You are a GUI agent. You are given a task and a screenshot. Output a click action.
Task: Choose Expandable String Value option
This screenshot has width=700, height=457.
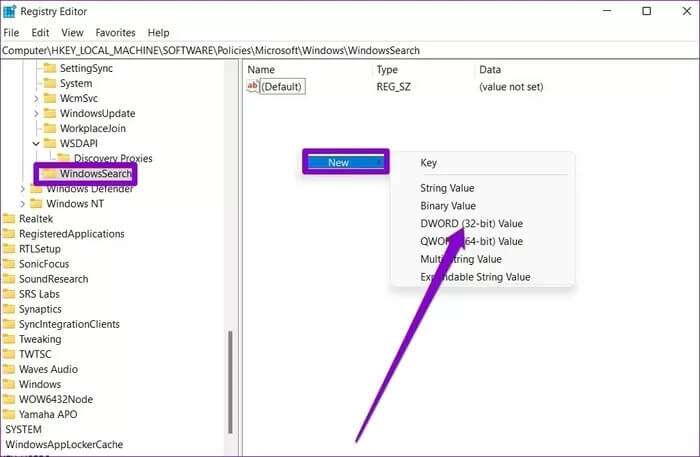pos(475,277)
